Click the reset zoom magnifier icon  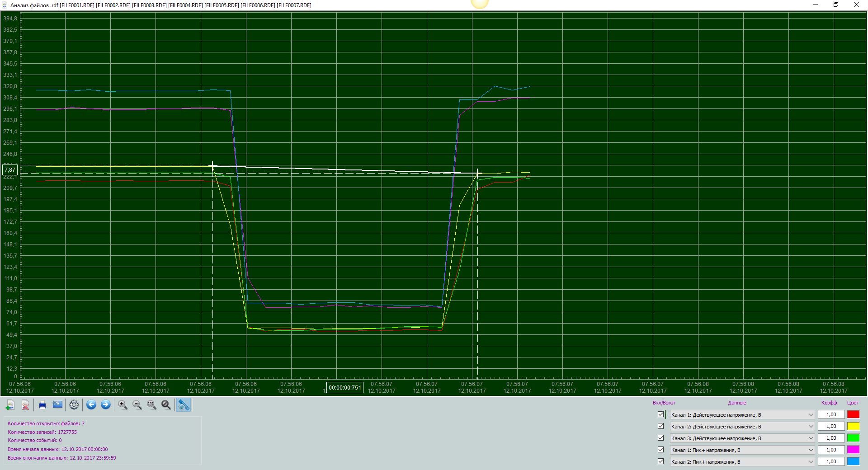[166, 405]
